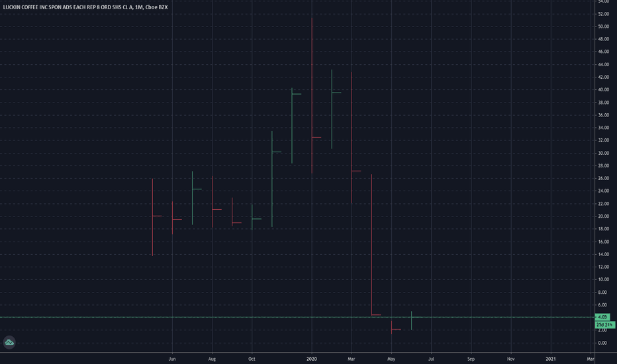Click the 28.00 price axis label

point(603,165)
